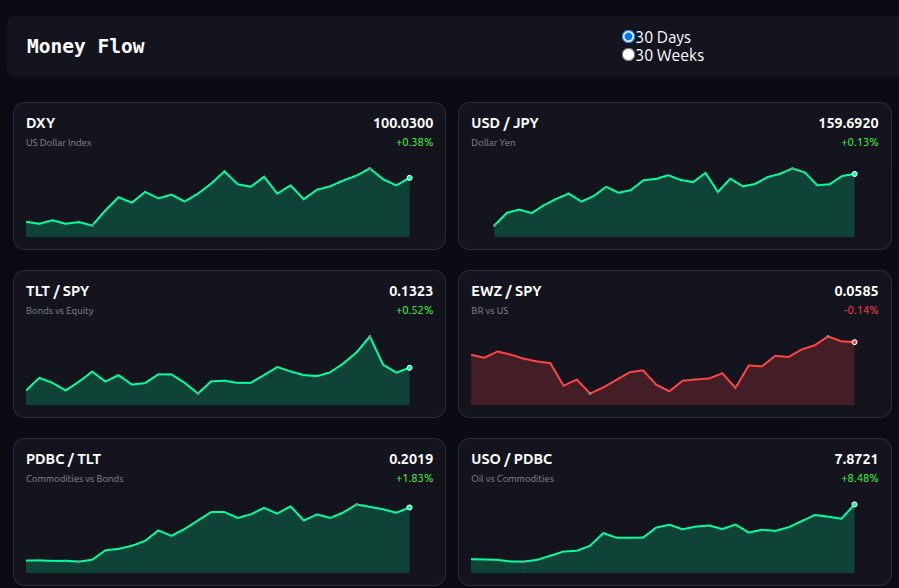Click the DXY value 100.0300
Image resolution: width=899 pixels, height=588 pixels.
click(403, 123)
